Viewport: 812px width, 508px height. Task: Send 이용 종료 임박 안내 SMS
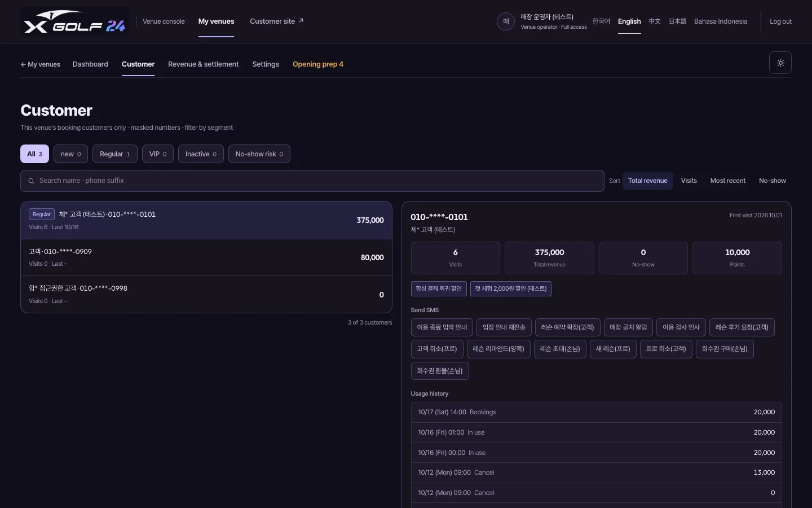[x=442, y=327]
